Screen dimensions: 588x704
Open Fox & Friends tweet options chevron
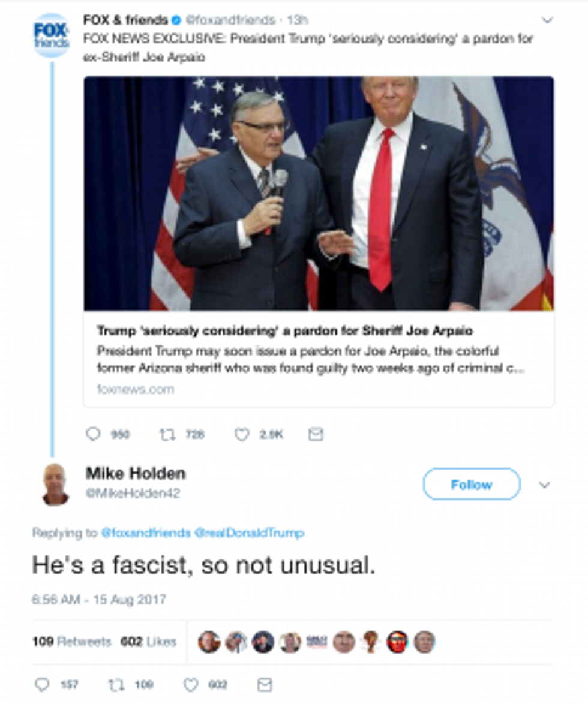(547, 20)
